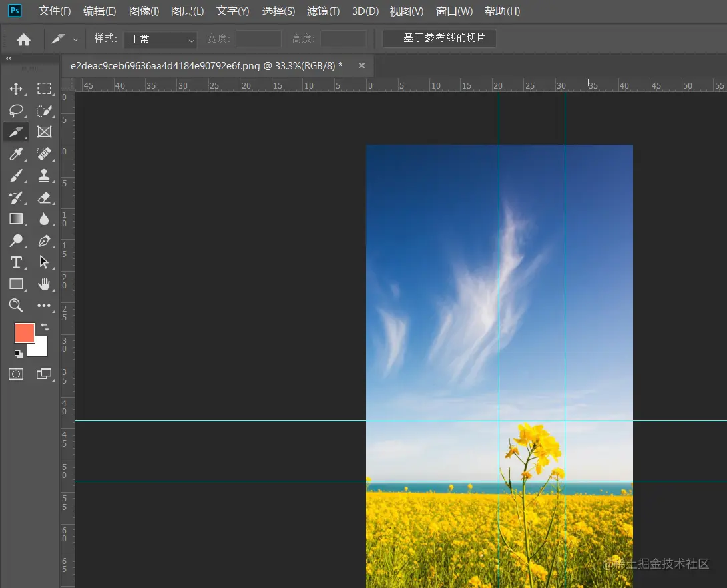Click the 基于参考线的切片 button
Viewport: 727px width, 588px height.
[x=439, y=38]
